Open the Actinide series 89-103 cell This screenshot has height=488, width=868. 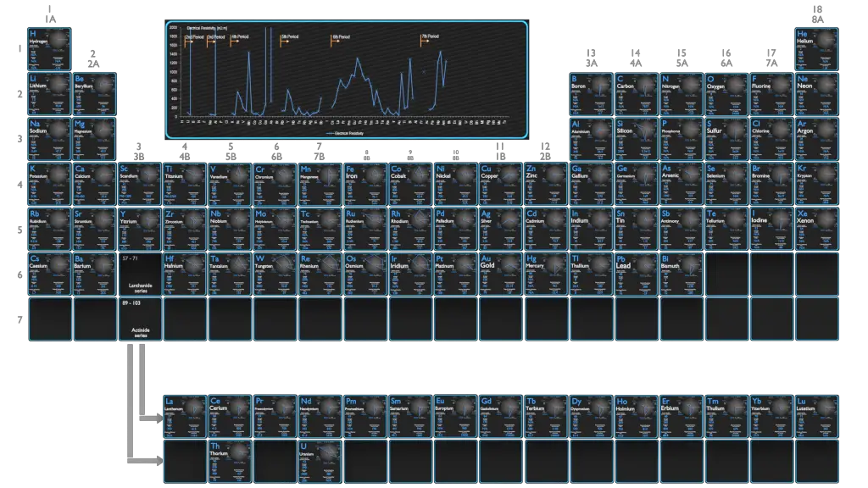140,319
